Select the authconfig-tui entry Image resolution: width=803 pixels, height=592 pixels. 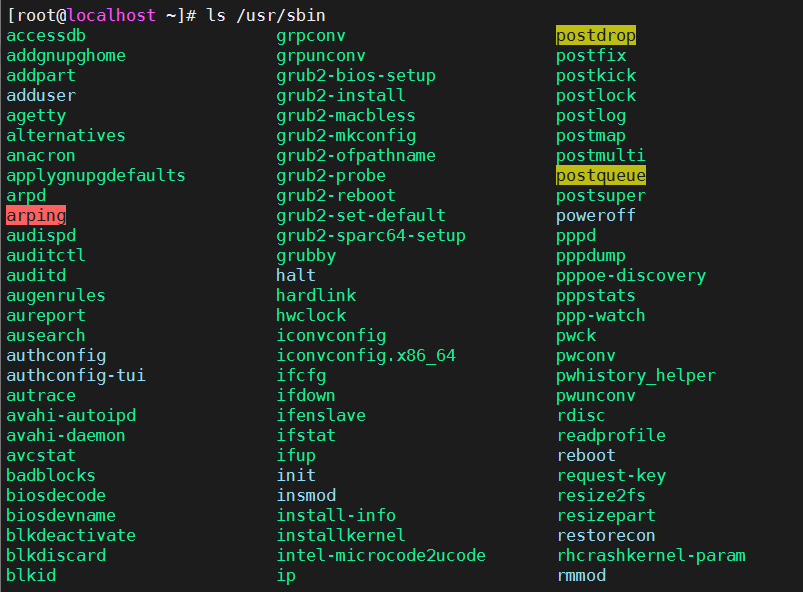(x=76, y=375)
